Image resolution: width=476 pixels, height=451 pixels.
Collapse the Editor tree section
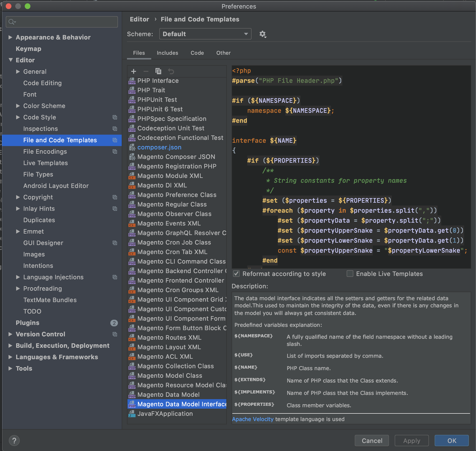tap(10, 60)
